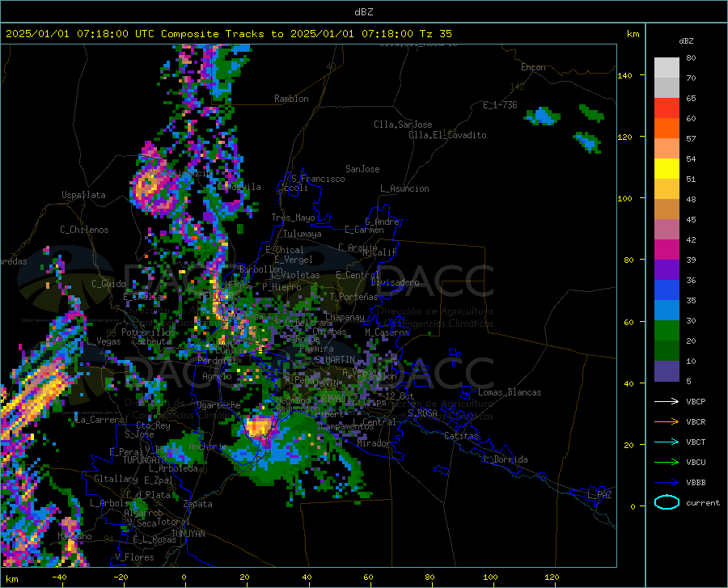Click the dBZ title at top
This screenshot has width=728, height=588.
tap(363, 12)
